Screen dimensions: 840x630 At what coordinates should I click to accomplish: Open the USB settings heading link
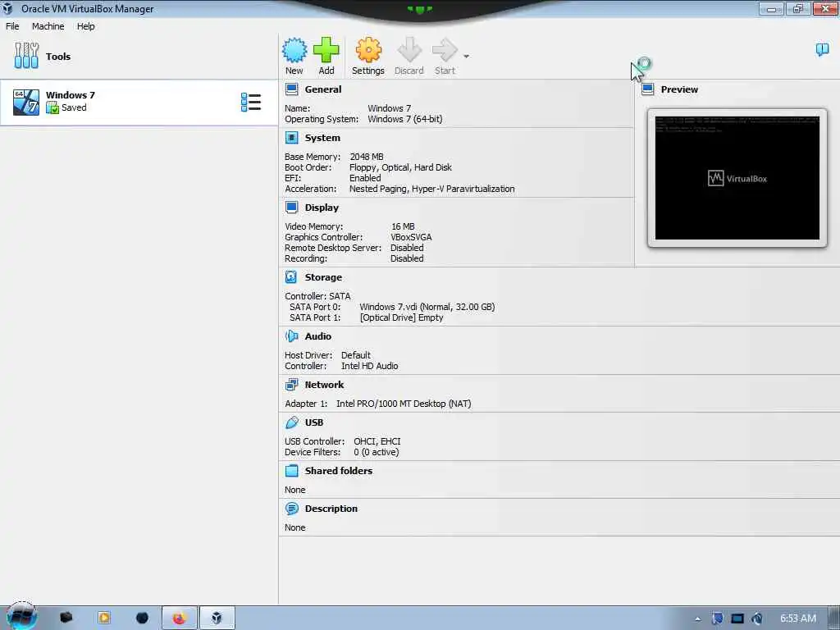pos(314,422)
